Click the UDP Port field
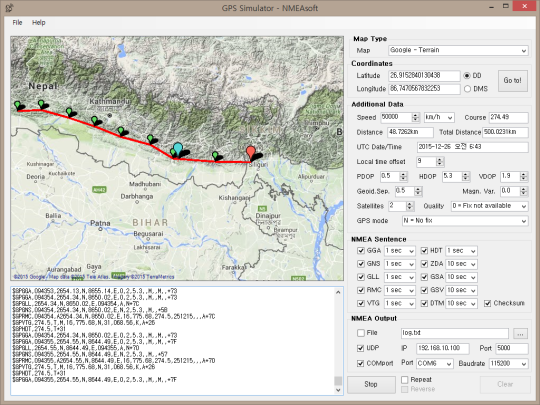540x405 pixels. click(512, 348)
